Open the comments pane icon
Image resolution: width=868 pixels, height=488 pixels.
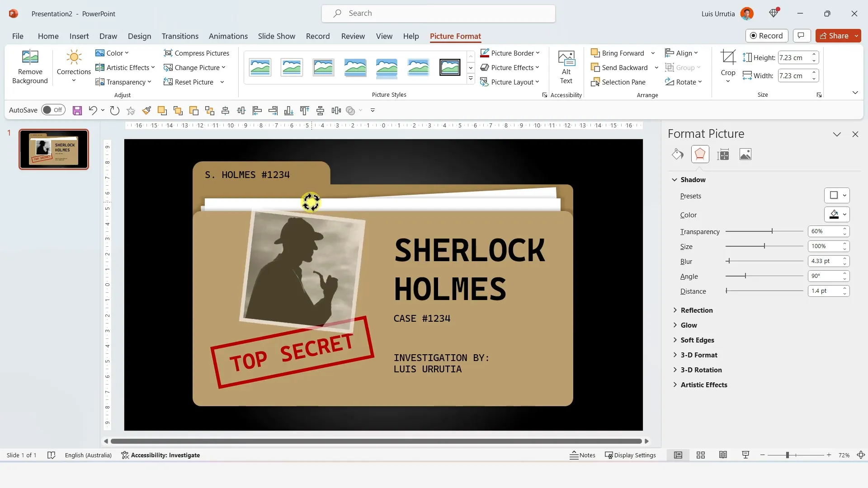tap(801, 36)
